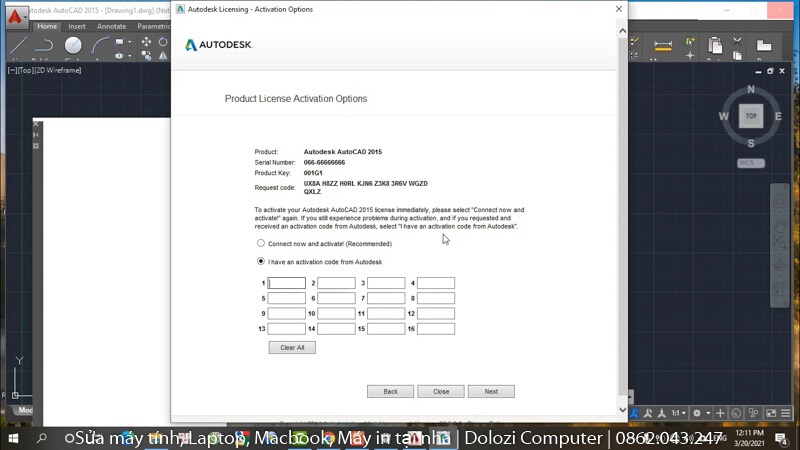Open the AutoCAD application menu button
This screenshot has width=800, height=450.
pos(16,17)
